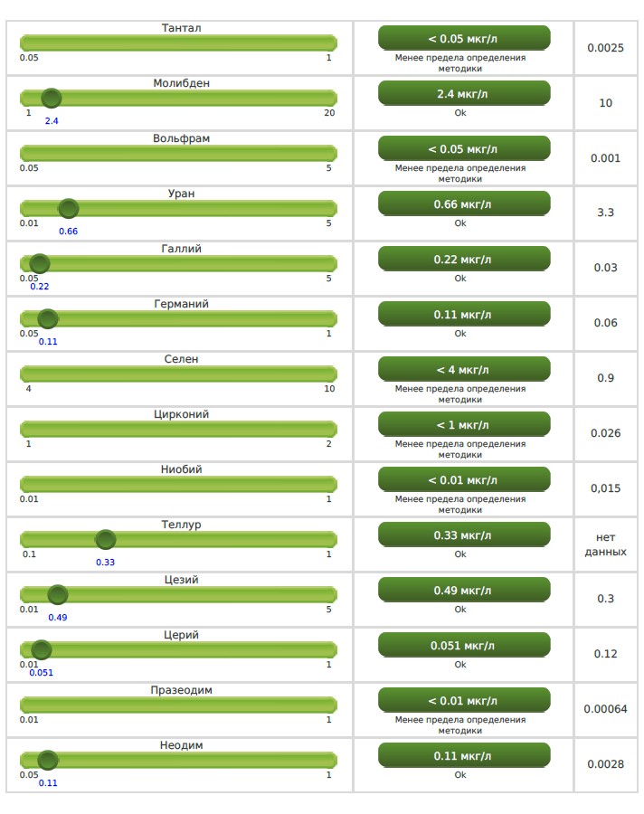Select the 0.051 мкг/л result badge
The width and height of the screenshot is (644, 814).
463,645
